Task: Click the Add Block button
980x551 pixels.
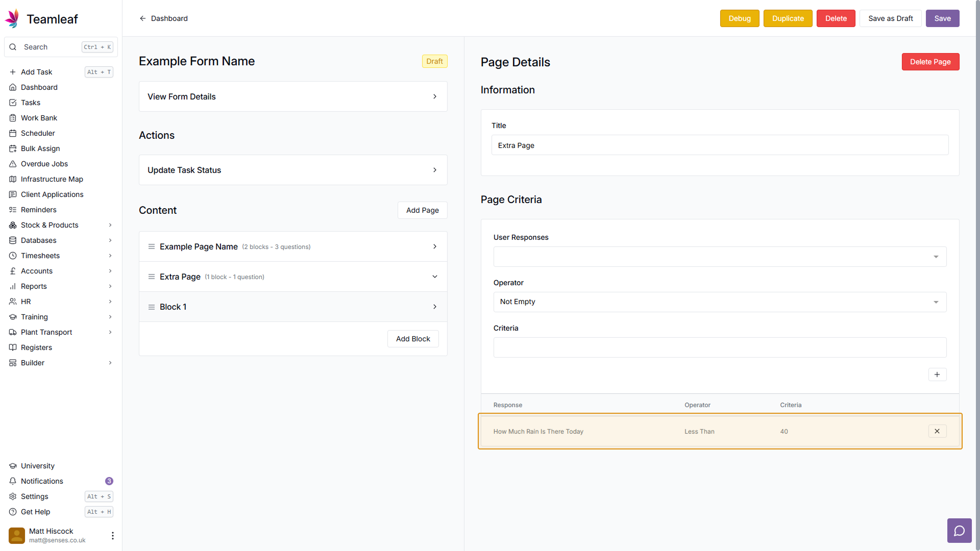Action: (x=413, y=339)
